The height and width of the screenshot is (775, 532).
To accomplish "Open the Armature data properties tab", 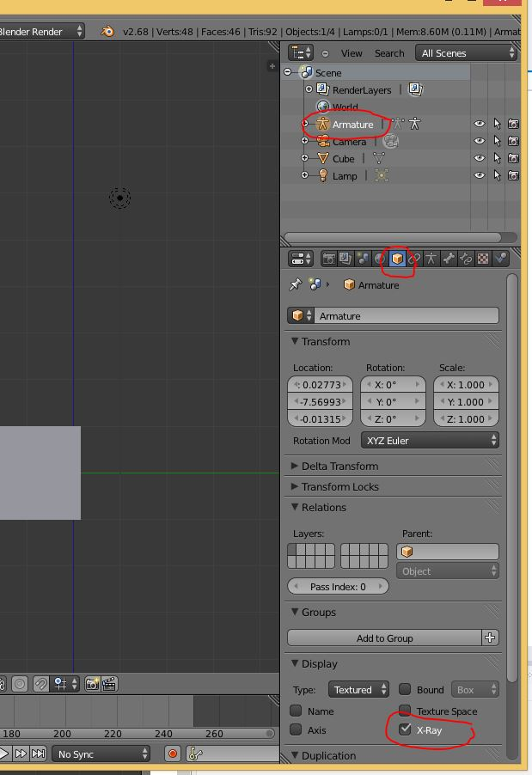I will pyautogui.click(x=431, y=259).
